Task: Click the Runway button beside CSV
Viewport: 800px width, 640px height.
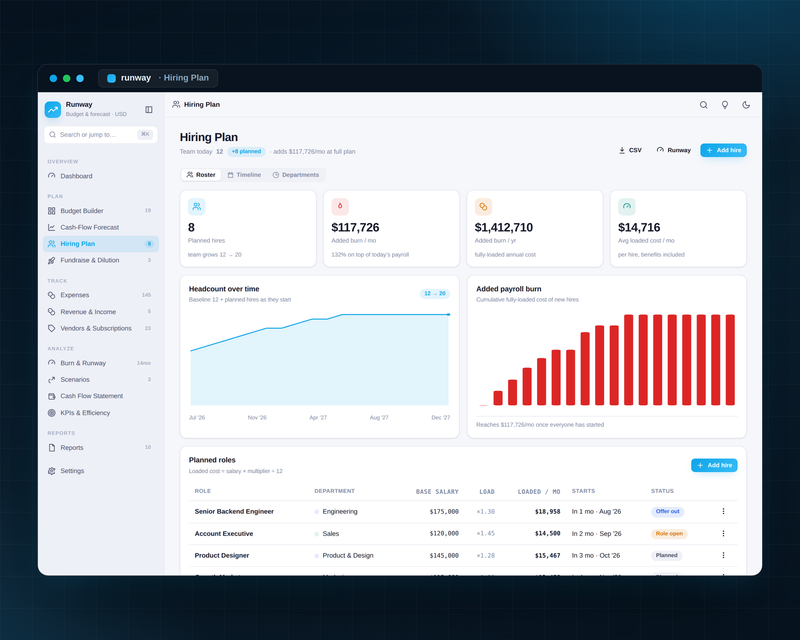Action: click(x=673, y=150)
